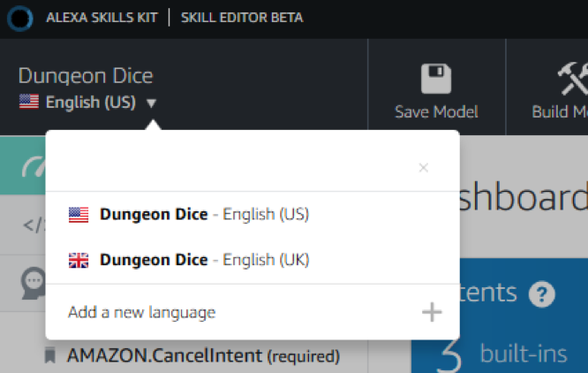Close the language popup with the X
This screenshot has height=373, width=588.
pos(424,168)
